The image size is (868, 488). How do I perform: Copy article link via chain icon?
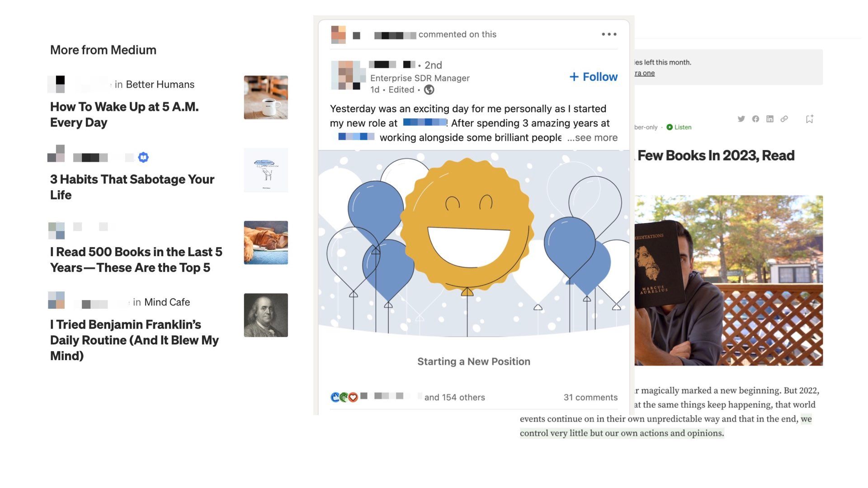tap(784, 119)
